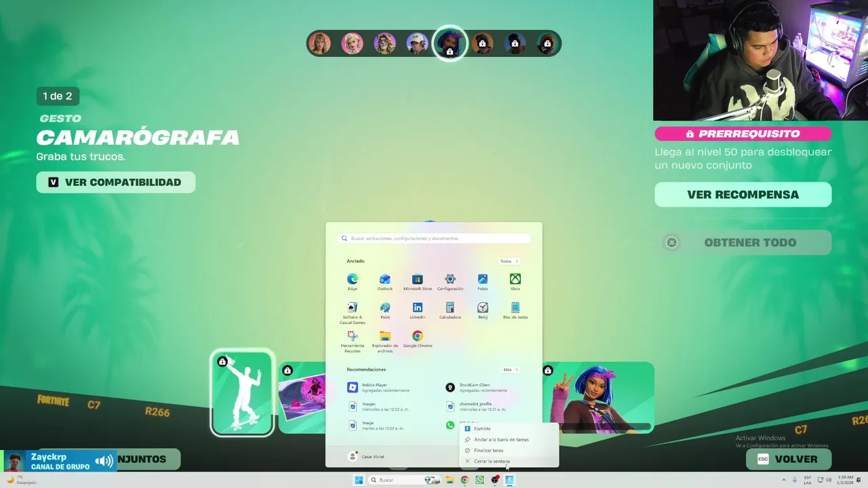This screenshot has height=488, width=868.
Task: Click Windows Start button on taskbar
Action: coord(359,480)
